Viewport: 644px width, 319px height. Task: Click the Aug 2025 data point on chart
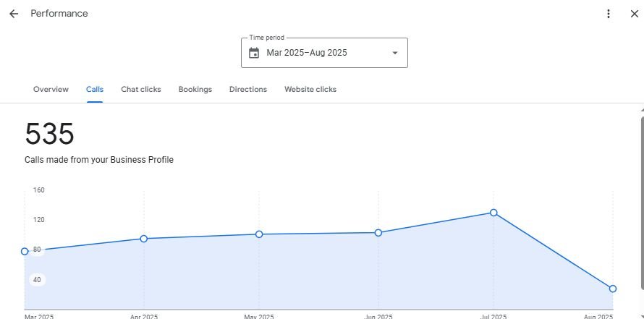[x=613, y=289]
